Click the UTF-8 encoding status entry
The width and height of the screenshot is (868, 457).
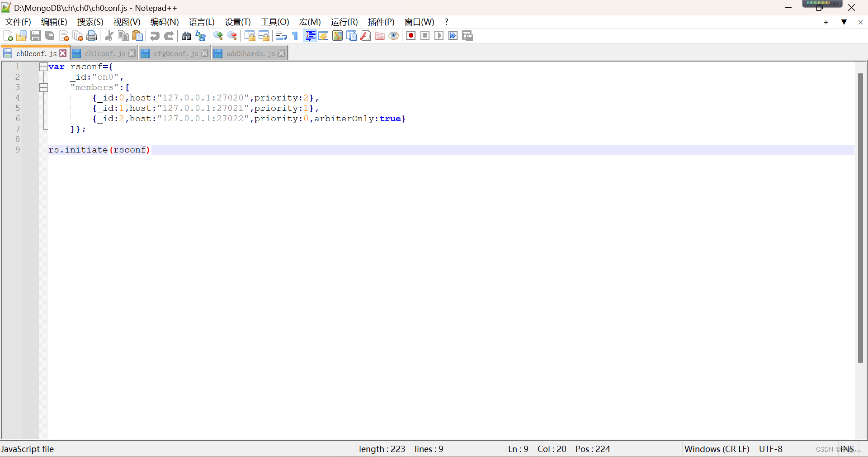coord(770,449)
